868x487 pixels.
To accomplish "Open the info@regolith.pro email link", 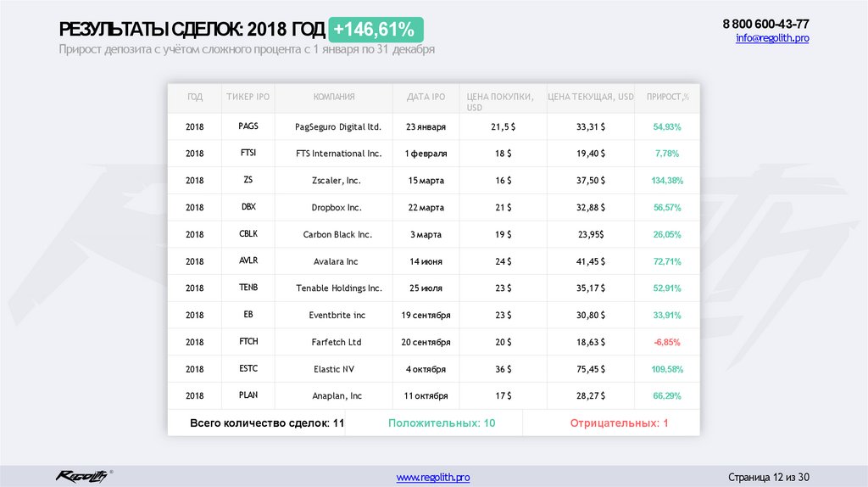I will coord(772,37).
